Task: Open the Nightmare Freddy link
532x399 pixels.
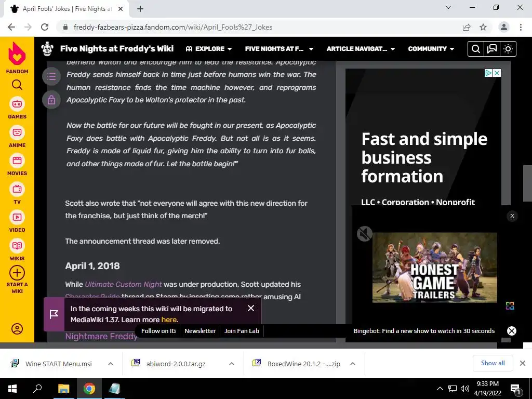Action: (x=101, y=336)
